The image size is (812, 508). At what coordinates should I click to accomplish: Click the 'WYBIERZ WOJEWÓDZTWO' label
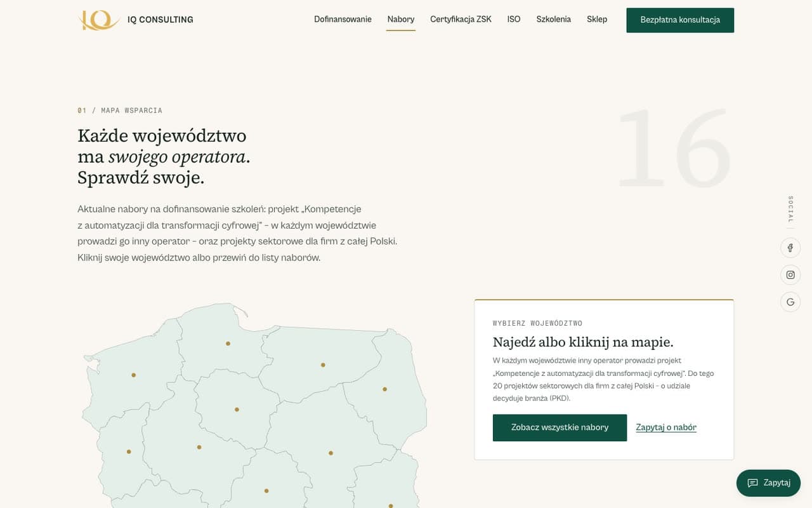537,323
